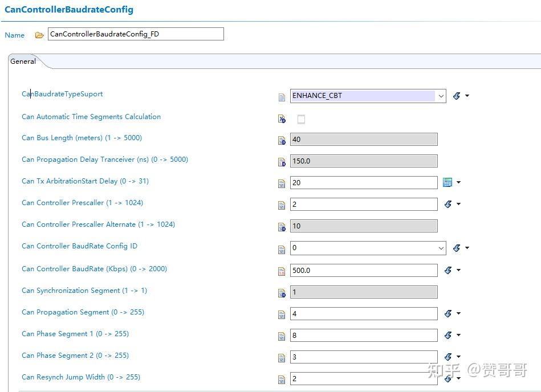This screenshot has width=541, height=392.
Task: Click the Phase Segment 1 field 8
Action: (364, 335)
